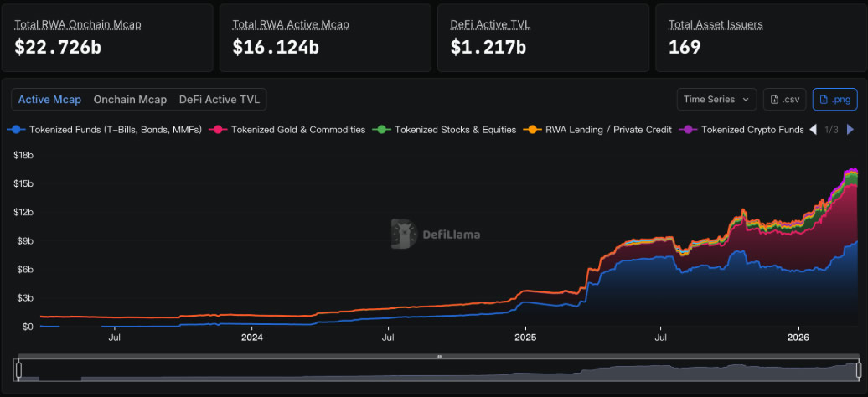Screen dimensions: 868x397
Task: Export chart data as .csv
Action: click(785, 100)
